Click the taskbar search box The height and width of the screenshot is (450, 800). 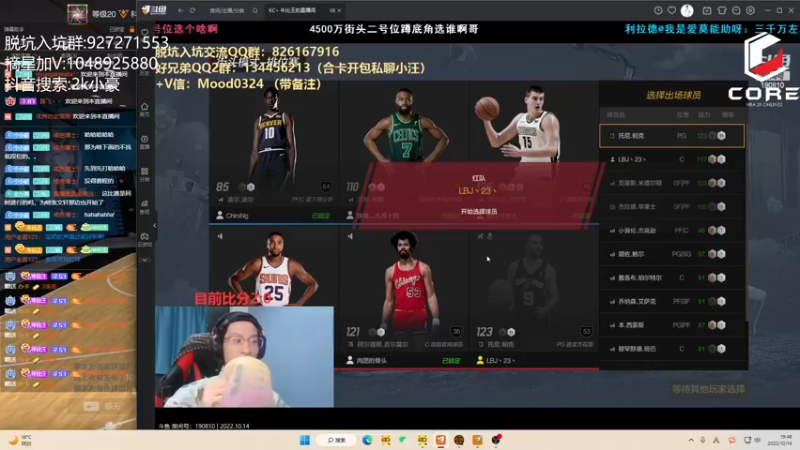click(x=336, y=440)
